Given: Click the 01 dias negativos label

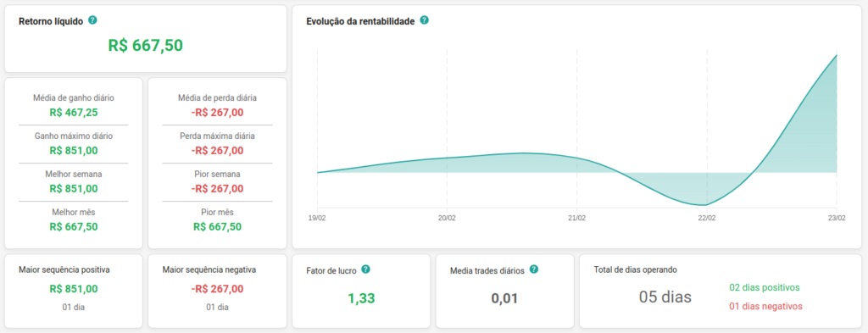Looking at the screenshot, I should (765, 306).
